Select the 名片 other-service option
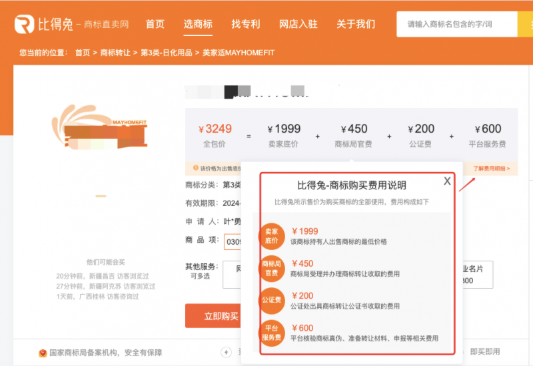Viewport: 535px width, 368px height. [478, 275]
